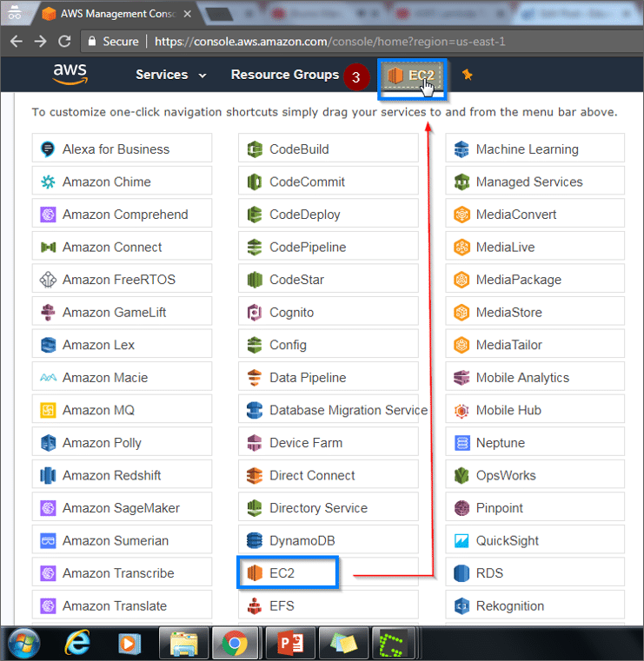Open Amazon Translate service
The height and width of the screenshot is (661, 644).
[x=122, y=605]
